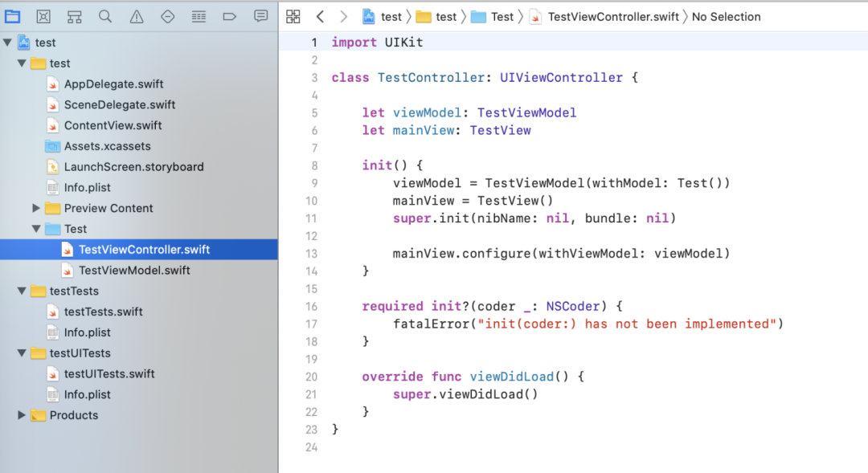This screenshot has width=868, height=473.
Task: Open the Breakpoint navigator
Action: [229, 17]
